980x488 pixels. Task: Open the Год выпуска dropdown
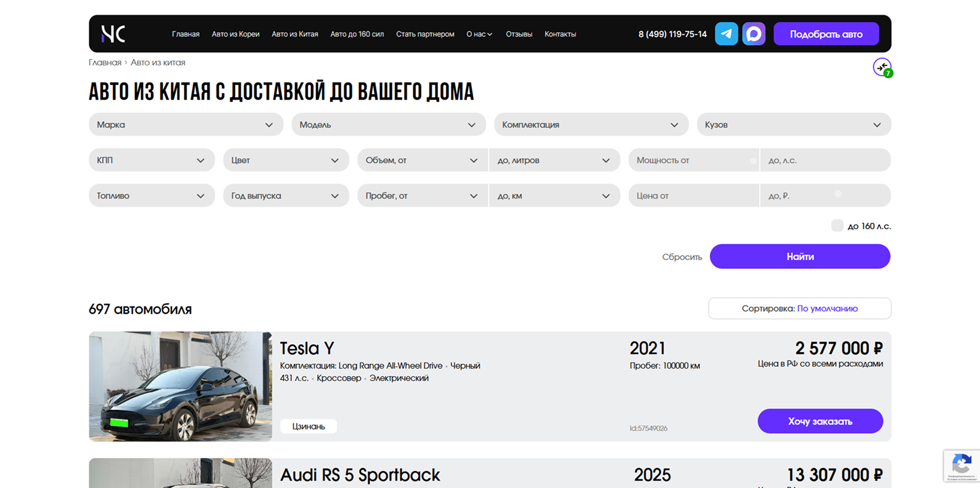pos(286,195)
